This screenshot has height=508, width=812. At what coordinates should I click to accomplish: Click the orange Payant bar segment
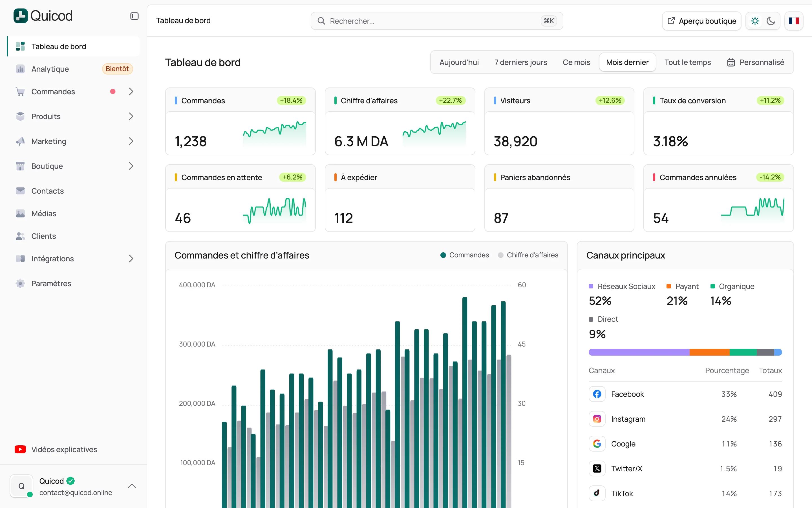[709, 352]
